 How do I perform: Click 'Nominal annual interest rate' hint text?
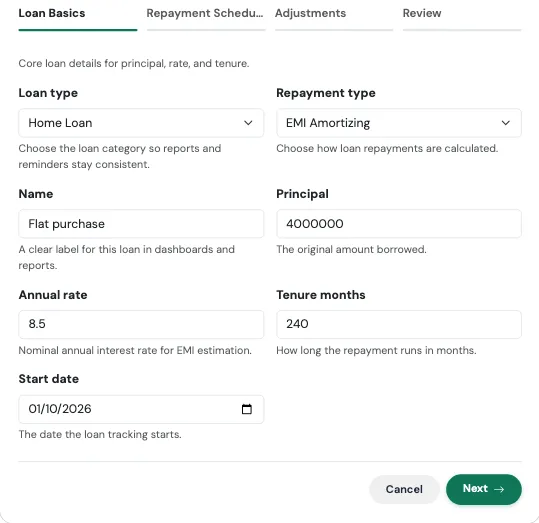tap(135, 350)
